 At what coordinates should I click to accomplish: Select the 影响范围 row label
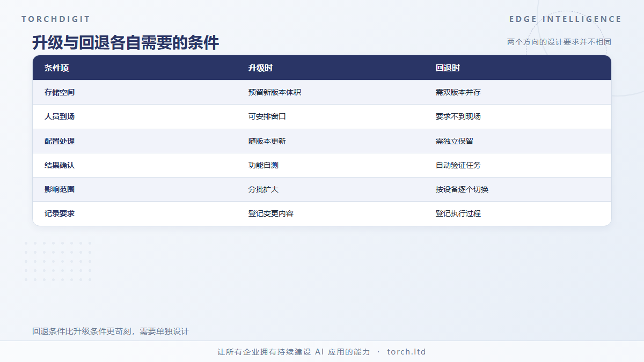coord(60,189)
